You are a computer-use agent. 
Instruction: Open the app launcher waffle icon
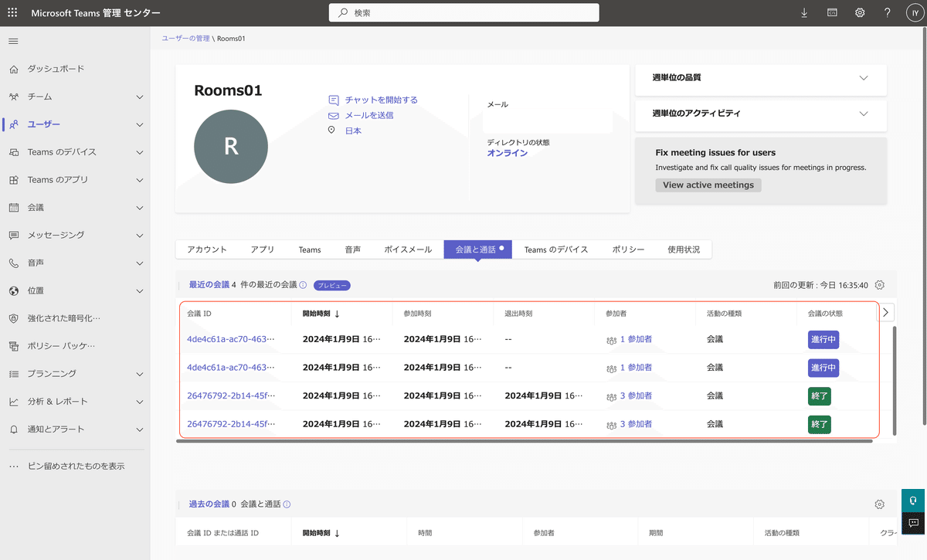[13, 13]
